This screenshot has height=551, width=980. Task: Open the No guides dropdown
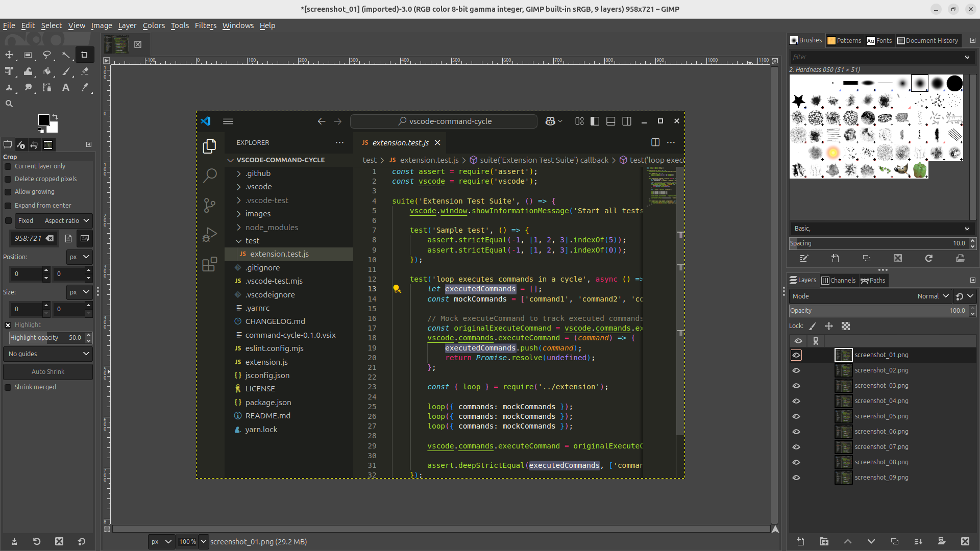click(x=48, y=354)
